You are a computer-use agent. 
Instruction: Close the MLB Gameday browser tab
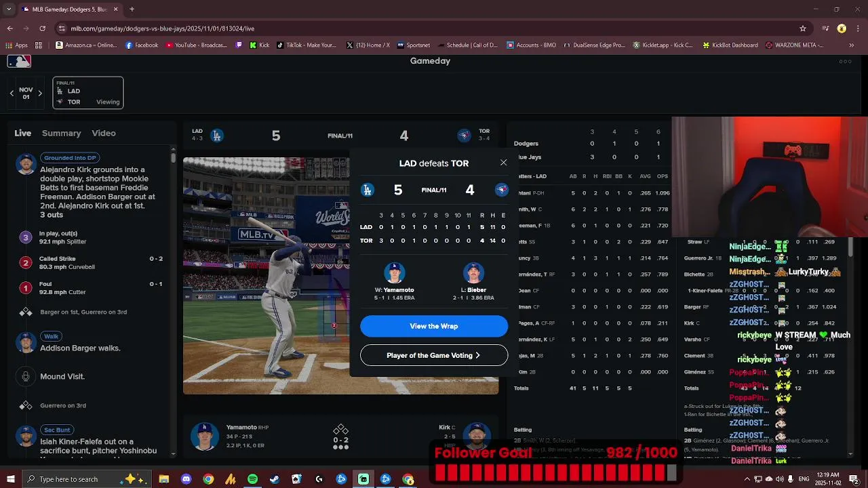pos(115,9)
